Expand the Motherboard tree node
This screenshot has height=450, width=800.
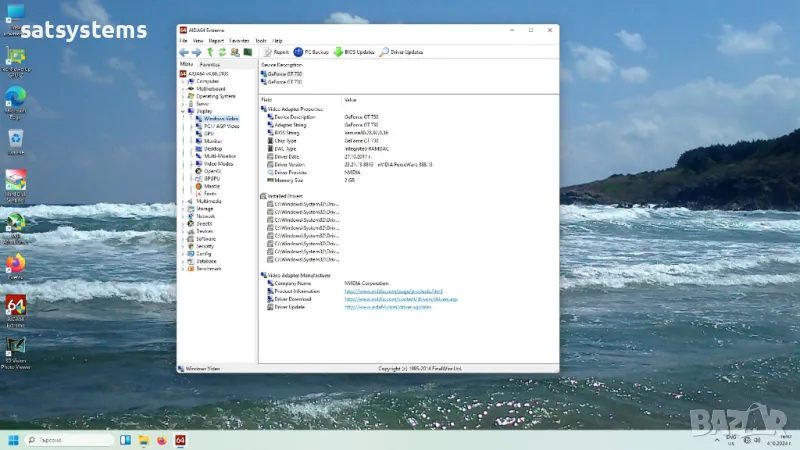click(x=183, y=88)
